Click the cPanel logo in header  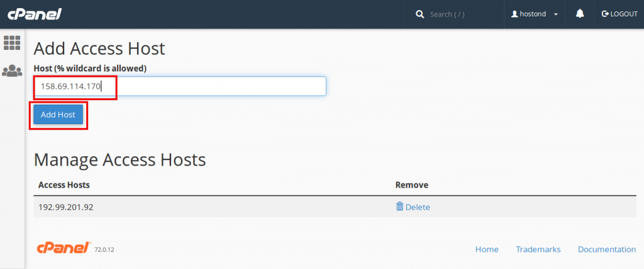[x=35, y=14]
